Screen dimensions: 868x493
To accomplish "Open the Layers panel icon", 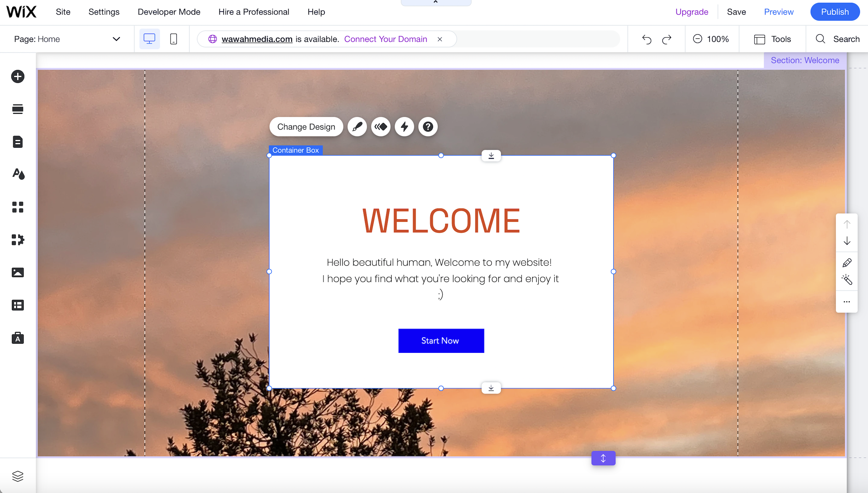I will [18, 476].
